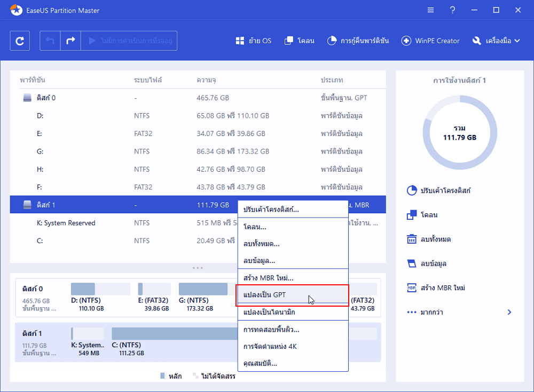The width and height of the screenshot is (534, 392).
Task: Select partition H: row in list
Action: 198,169
